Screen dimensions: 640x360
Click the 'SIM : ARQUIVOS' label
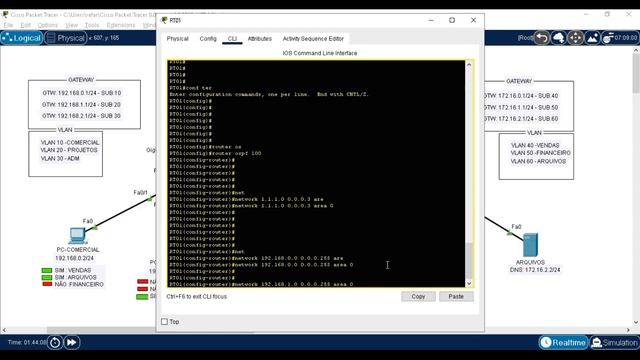click(76, 278)
